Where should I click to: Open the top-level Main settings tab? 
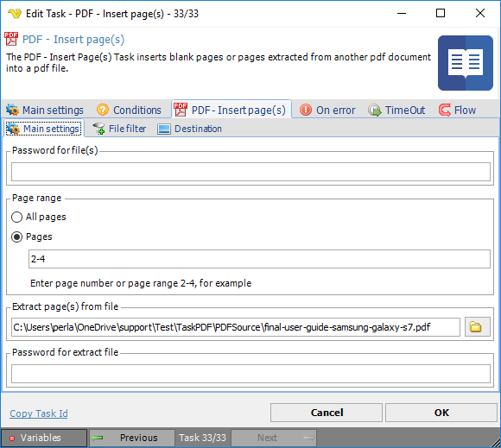coord(45,110)
